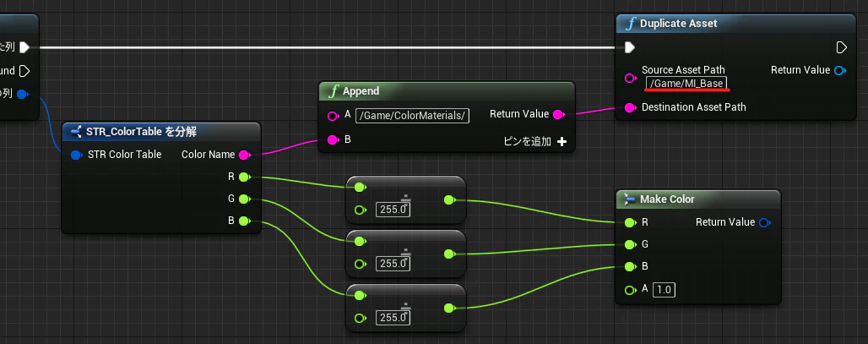Click break node's B output pin

pyautogui.click(x=245, y=221)
